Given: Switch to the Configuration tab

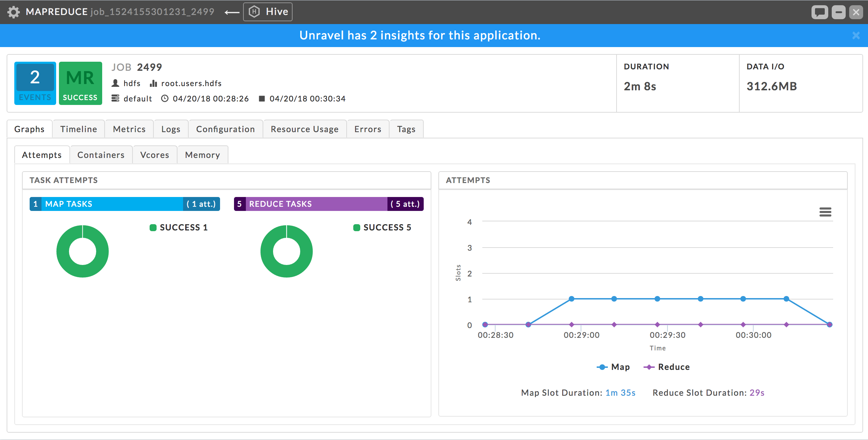Looking at the screenshot, I should 226,129.
